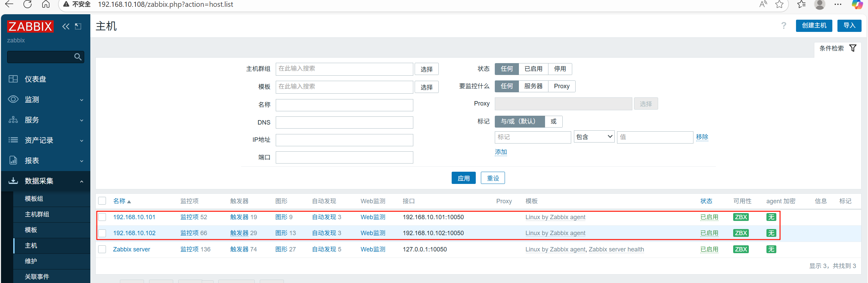Click 已启用 status for 192.168.10.102

(x=709, y=233)
